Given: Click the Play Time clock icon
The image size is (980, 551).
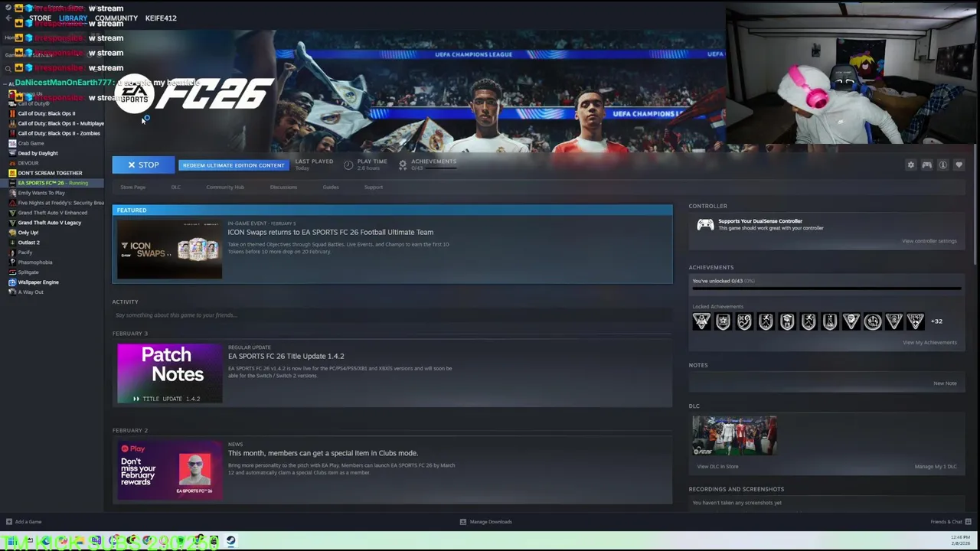Looking at the screenshot, I should [x=348, y=165].
